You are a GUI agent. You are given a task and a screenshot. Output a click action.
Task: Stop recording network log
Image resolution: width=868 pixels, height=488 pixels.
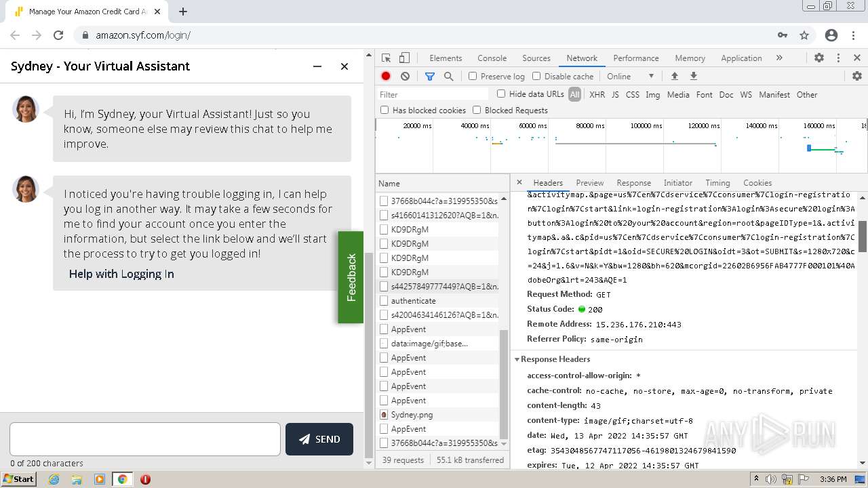386,77
